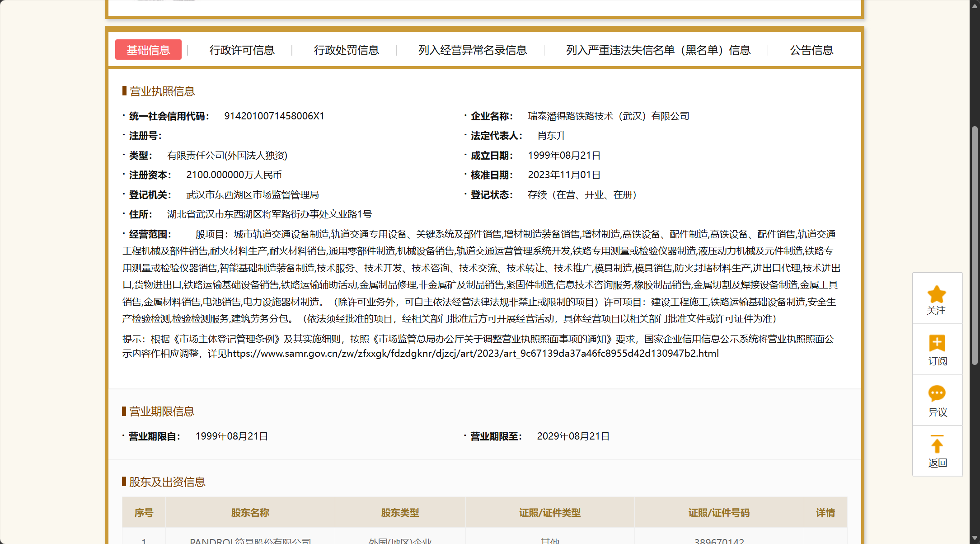Viewport: 980px width, 544px height.
Task: Click the 证照/证件号码 column header
Action: (x=718, y=513)
